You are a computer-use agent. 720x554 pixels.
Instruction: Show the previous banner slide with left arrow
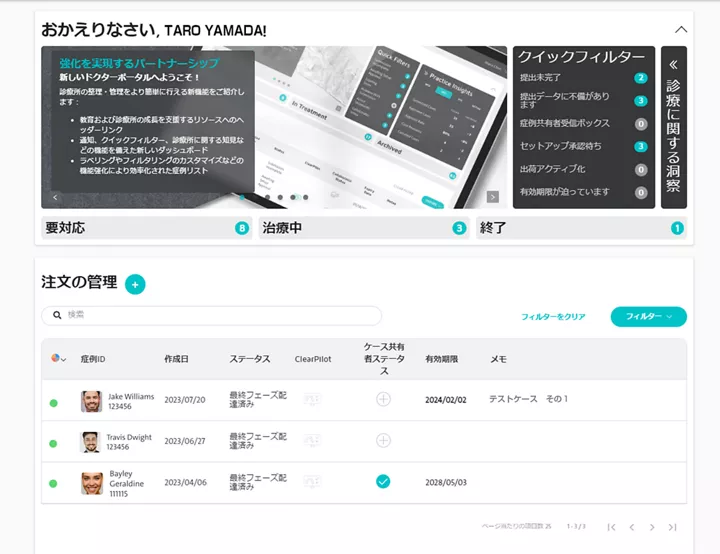coord(55,197)
